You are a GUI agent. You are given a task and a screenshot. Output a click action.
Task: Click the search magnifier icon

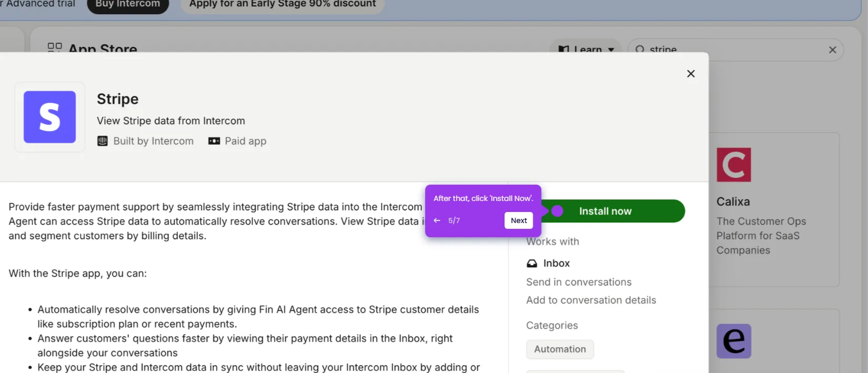pos(640,49)
